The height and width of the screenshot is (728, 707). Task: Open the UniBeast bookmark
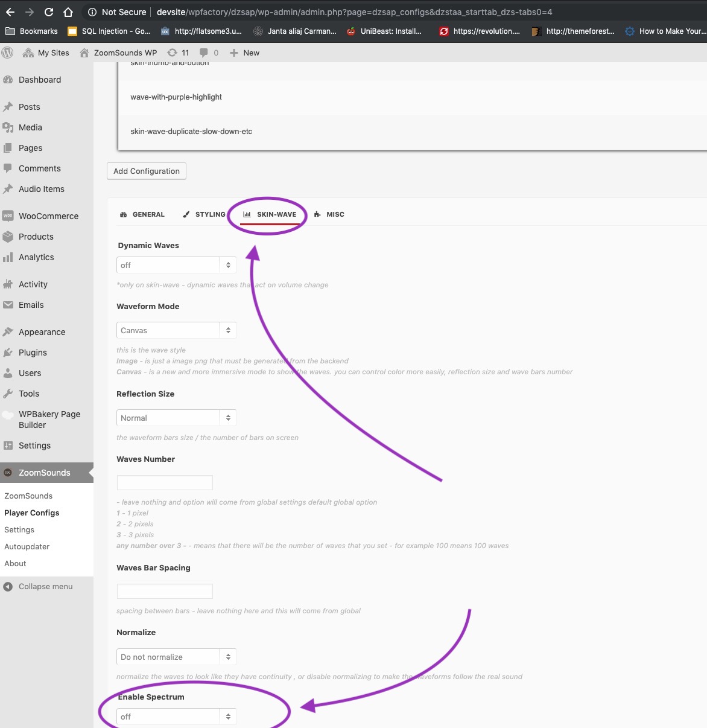(x=384, y=31)
